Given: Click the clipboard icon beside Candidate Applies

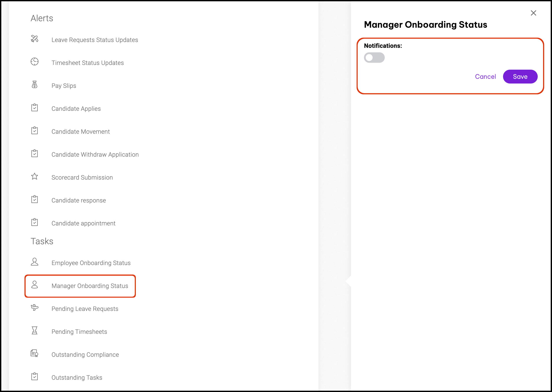Looking at the screenshot, I should tap(35, 108).
